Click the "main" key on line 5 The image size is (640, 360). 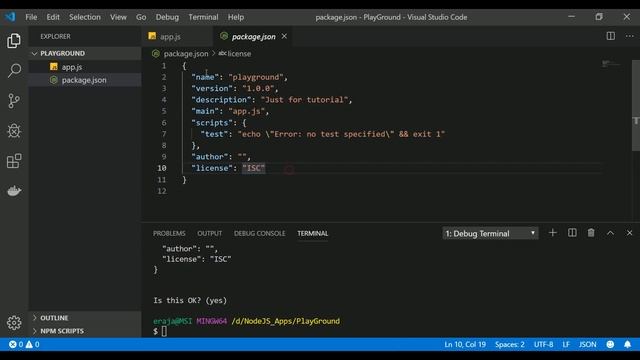pos(205,111)
